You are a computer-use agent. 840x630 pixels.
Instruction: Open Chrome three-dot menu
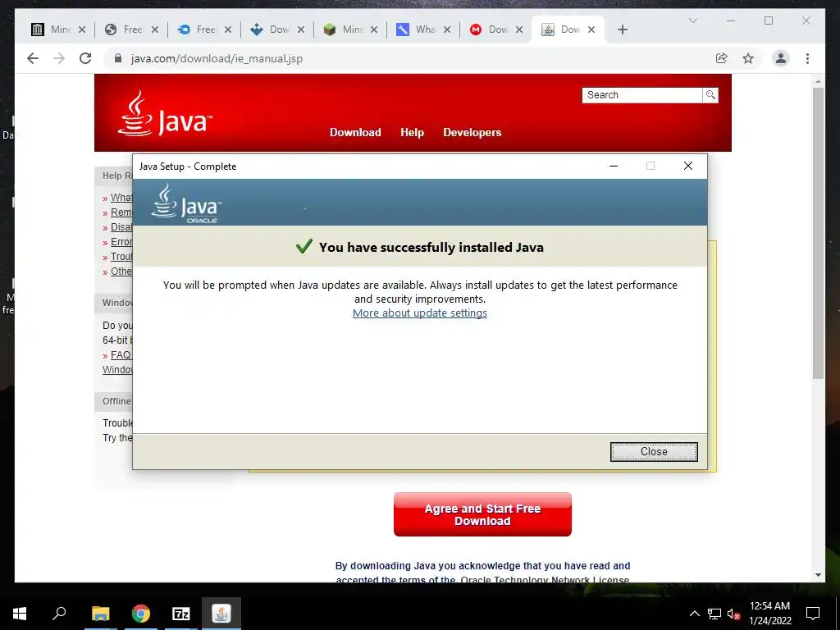[x=807, y=58]
